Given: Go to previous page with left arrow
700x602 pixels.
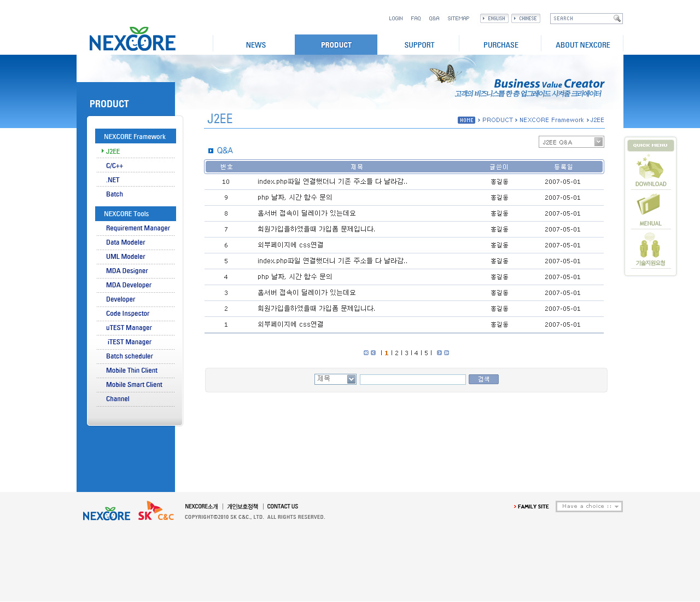Looking at the screenshot, I should point(374,353).
